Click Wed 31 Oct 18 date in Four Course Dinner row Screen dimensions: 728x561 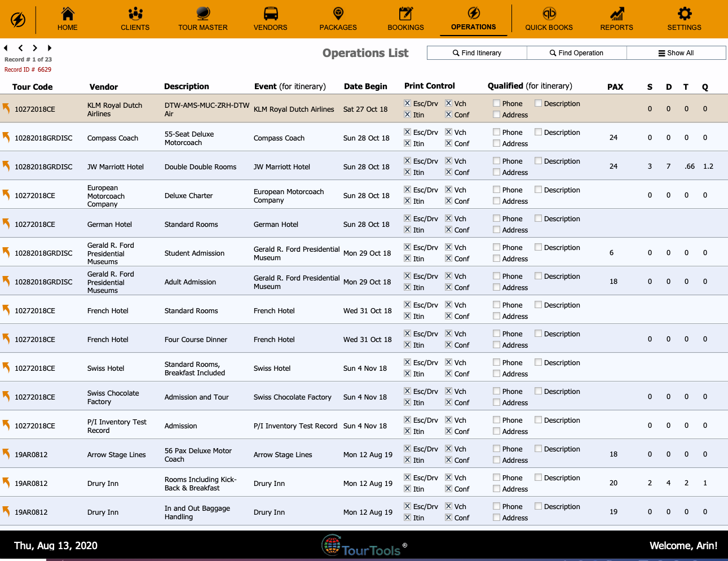368,340
